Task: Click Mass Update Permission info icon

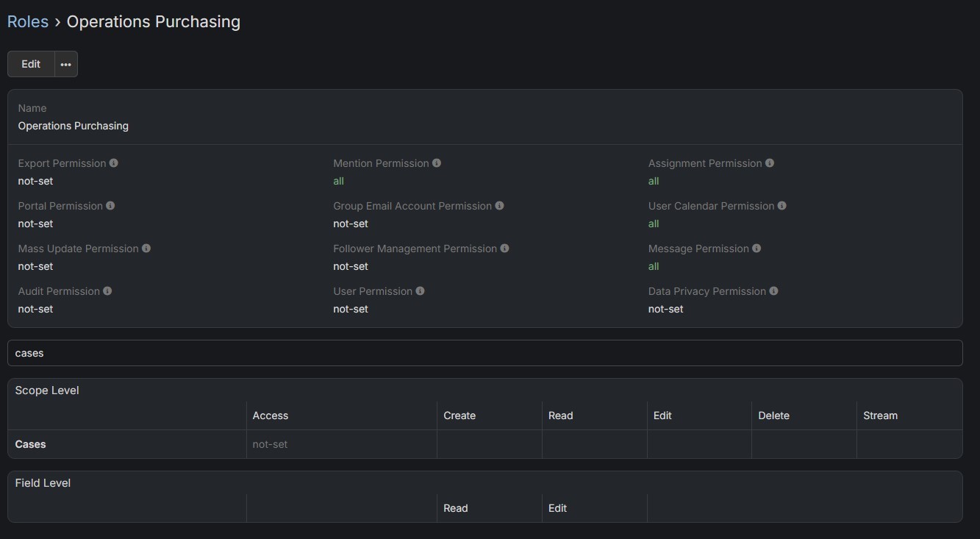Action: click(x=146, y=249)
